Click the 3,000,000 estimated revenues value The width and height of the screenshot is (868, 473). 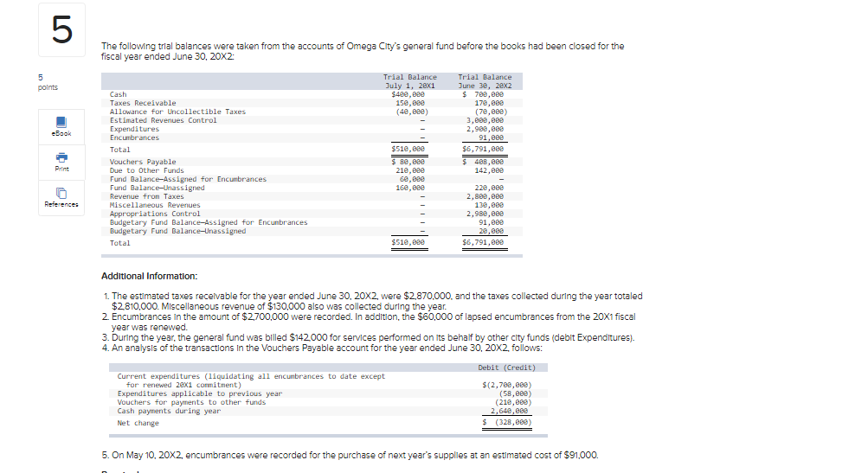(485, 120)
